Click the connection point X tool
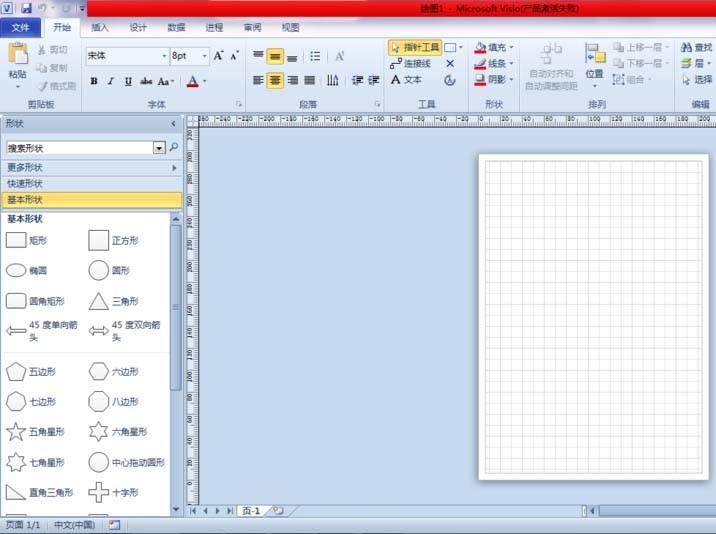Image resolution: width=716 pixels, height=534 pixels. pos(450,63)
